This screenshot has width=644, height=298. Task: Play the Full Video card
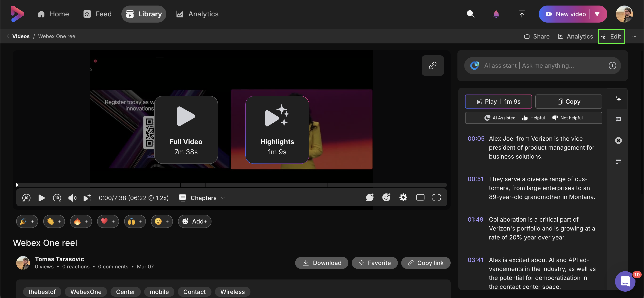pos(186,130)
